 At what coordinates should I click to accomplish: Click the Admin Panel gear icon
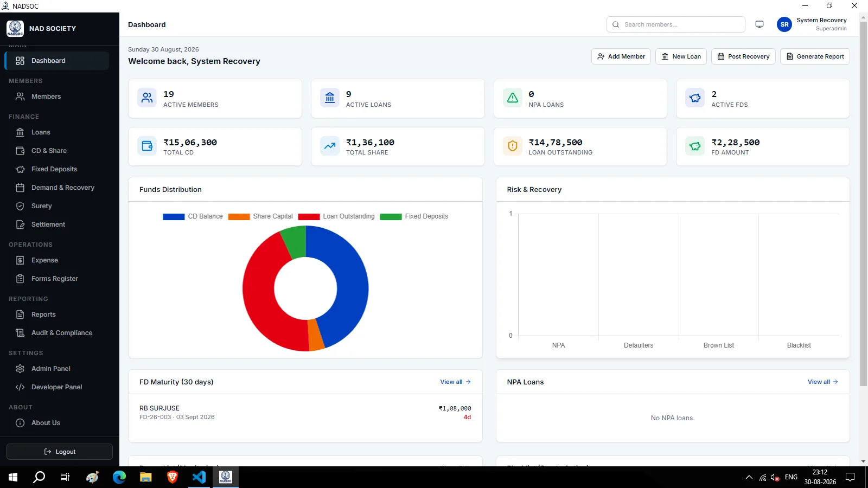[20, 369]
